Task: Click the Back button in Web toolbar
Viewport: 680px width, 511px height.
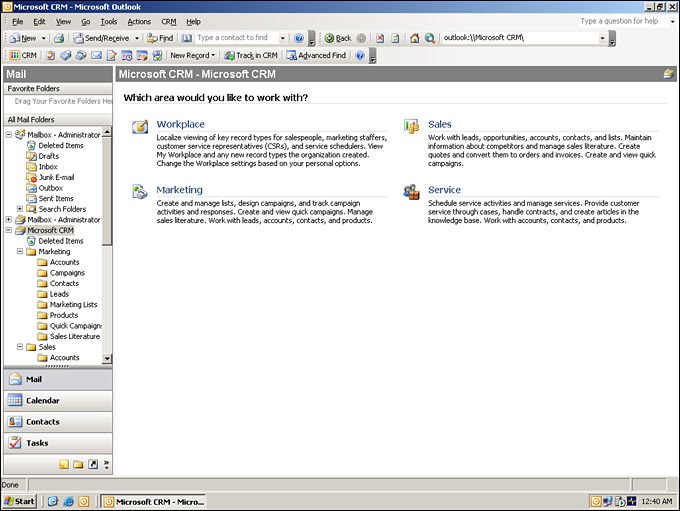Action: click(338, 38)
